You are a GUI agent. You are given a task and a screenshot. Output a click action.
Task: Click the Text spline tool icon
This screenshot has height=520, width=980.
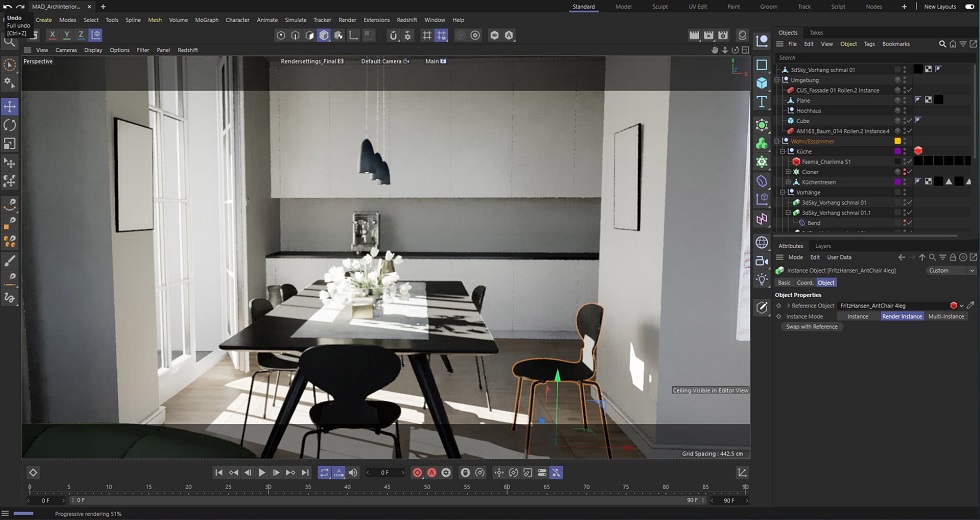762,102
